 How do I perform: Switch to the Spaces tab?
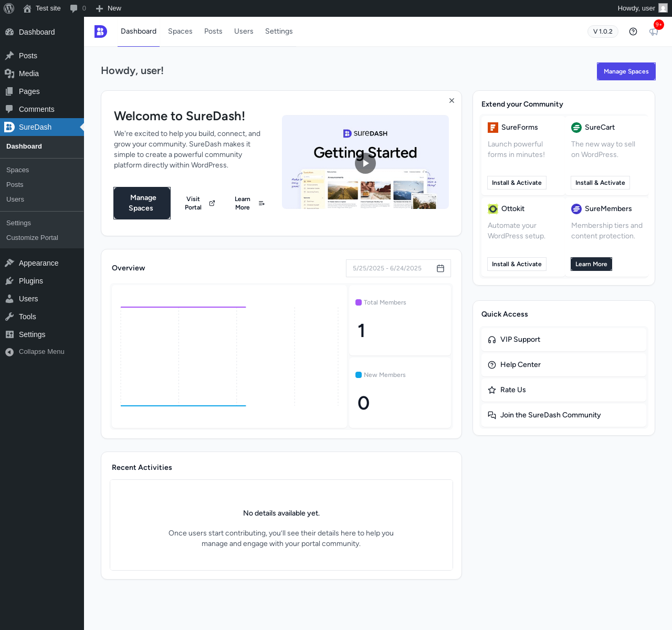(180, 31)
